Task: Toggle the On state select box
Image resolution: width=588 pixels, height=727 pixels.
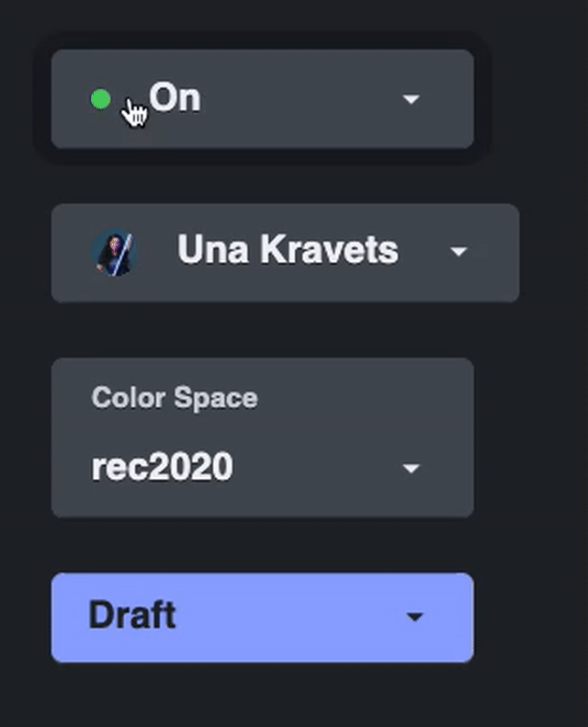Action: 262,99
